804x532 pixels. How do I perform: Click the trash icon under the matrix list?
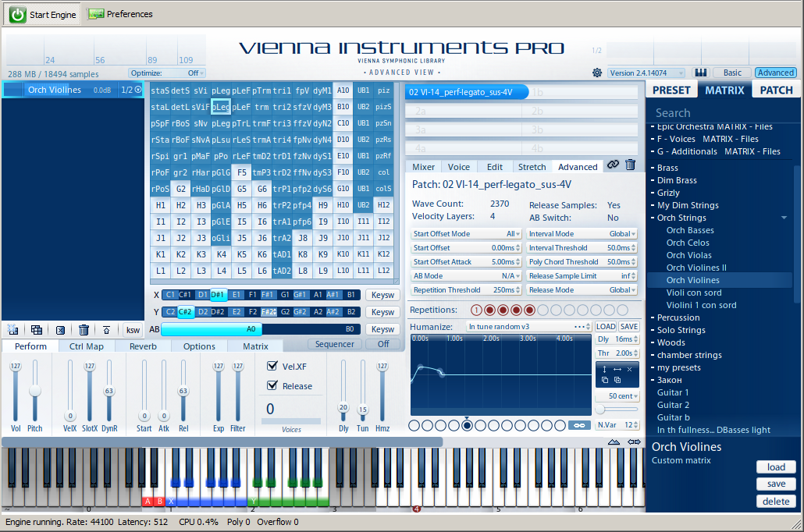[84, 330]
